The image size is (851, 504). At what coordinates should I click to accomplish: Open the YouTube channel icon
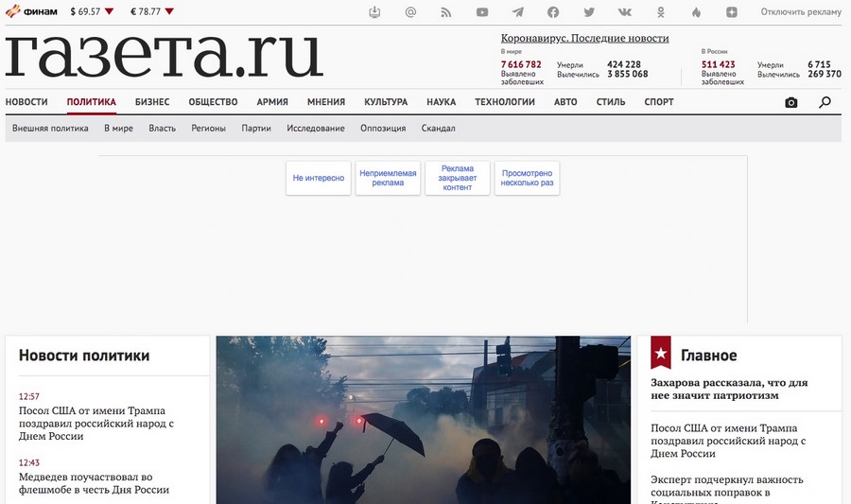coord(482,12)
